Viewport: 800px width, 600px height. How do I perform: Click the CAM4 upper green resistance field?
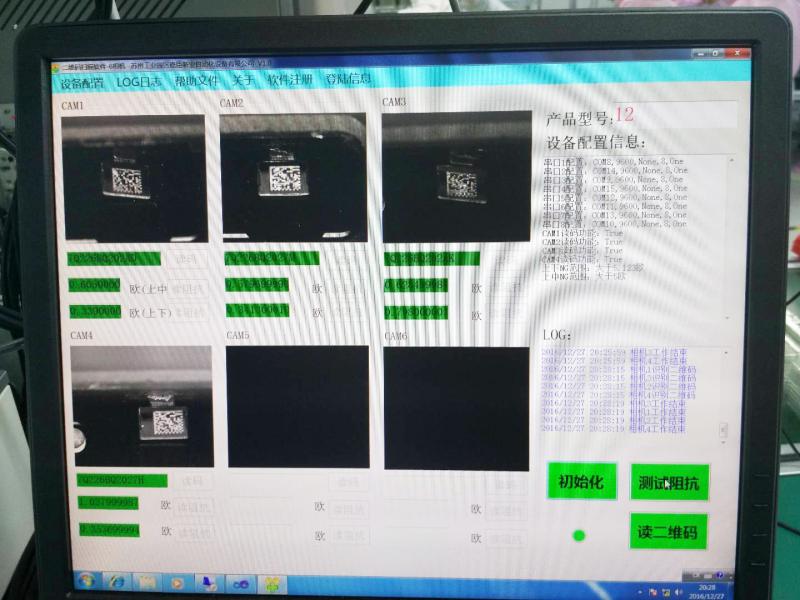(x=108, y=503)
